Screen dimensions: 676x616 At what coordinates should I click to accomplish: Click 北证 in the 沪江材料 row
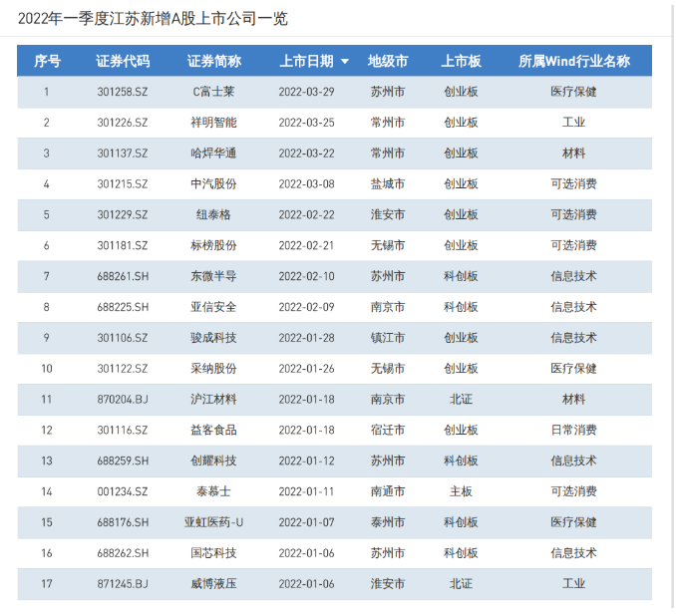click(x=461, y=400)
